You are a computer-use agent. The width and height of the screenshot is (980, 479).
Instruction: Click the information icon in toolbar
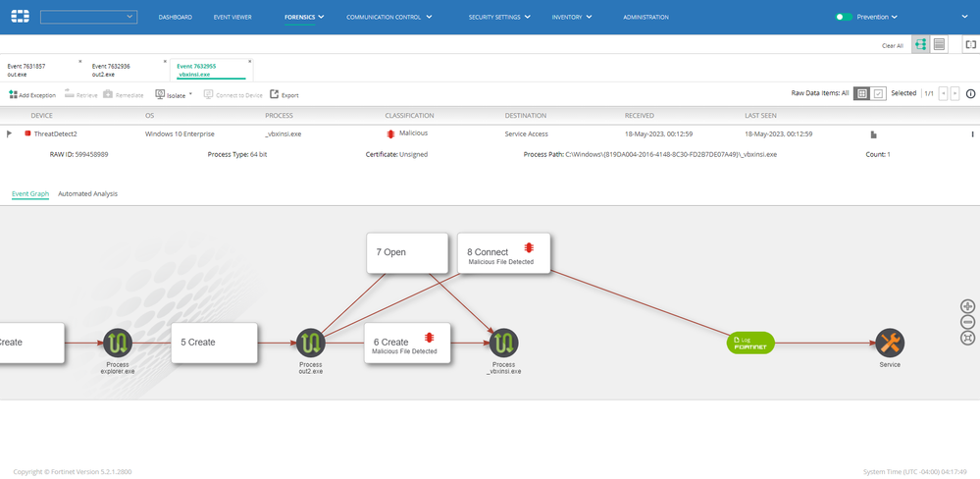point(970,94)
